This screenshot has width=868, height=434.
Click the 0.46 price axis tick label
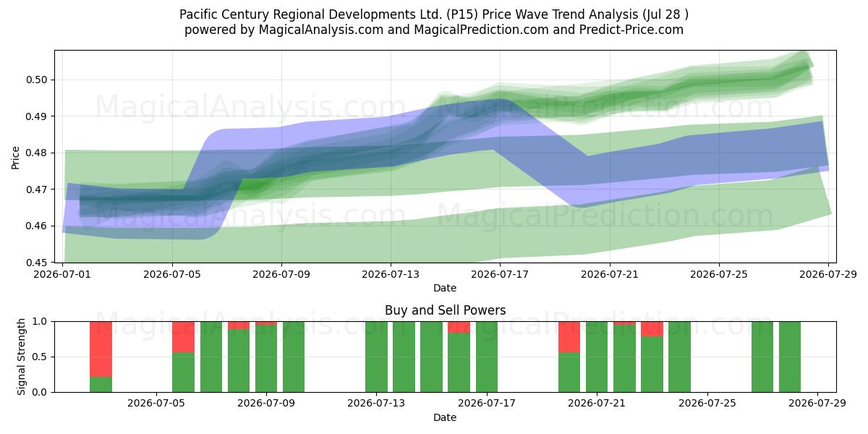[x=35, y=226]
